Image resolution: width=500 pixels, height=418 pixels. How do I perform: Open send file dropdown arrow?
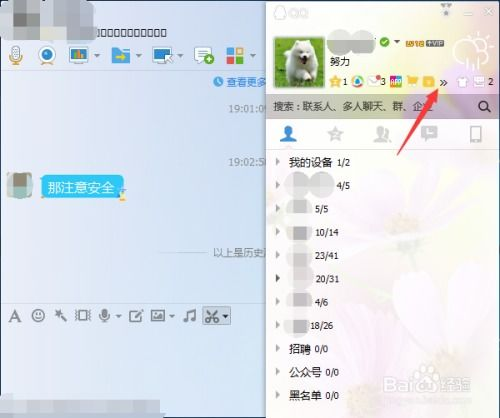[x=139, y=55]
